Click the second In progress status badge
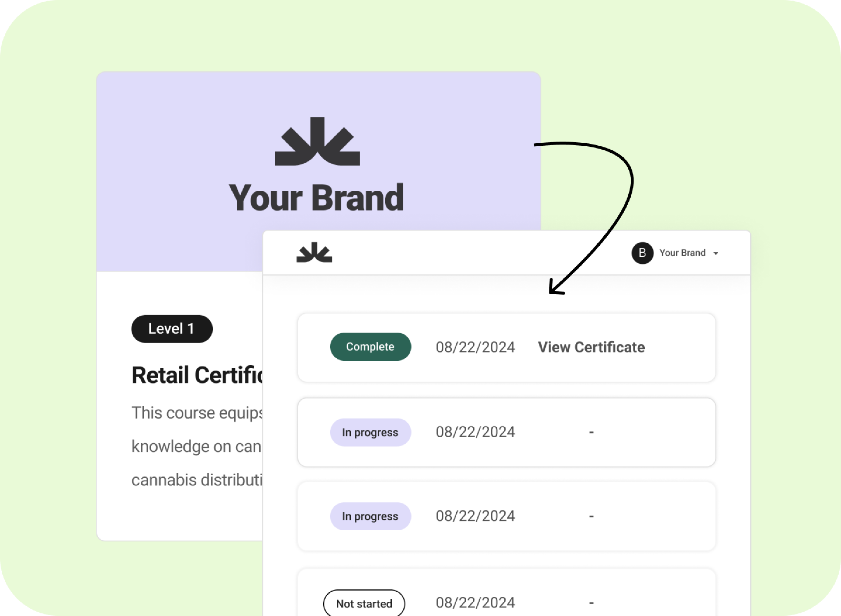The height and width of the screenshot is (616, 841). click(x=370, y=516)
